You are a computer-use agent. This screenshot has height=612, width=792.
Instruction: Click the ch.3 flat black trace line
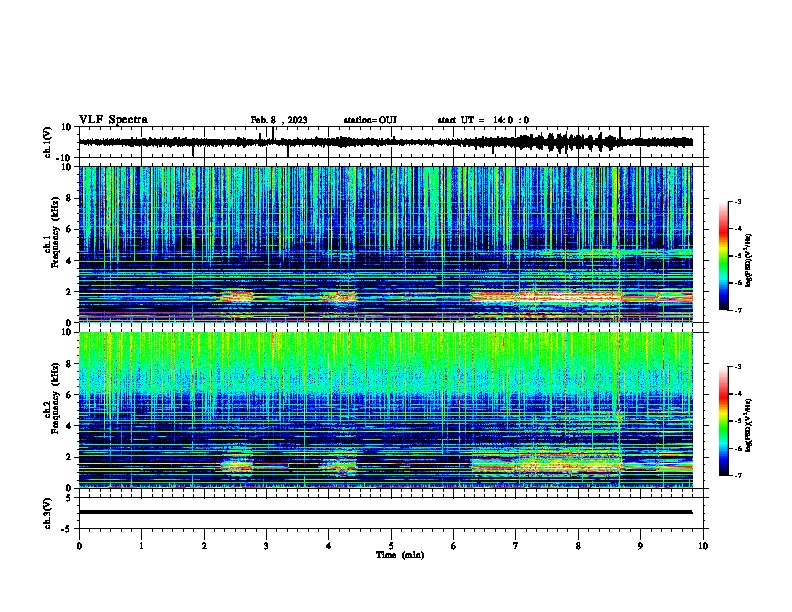tap(385, 512)
